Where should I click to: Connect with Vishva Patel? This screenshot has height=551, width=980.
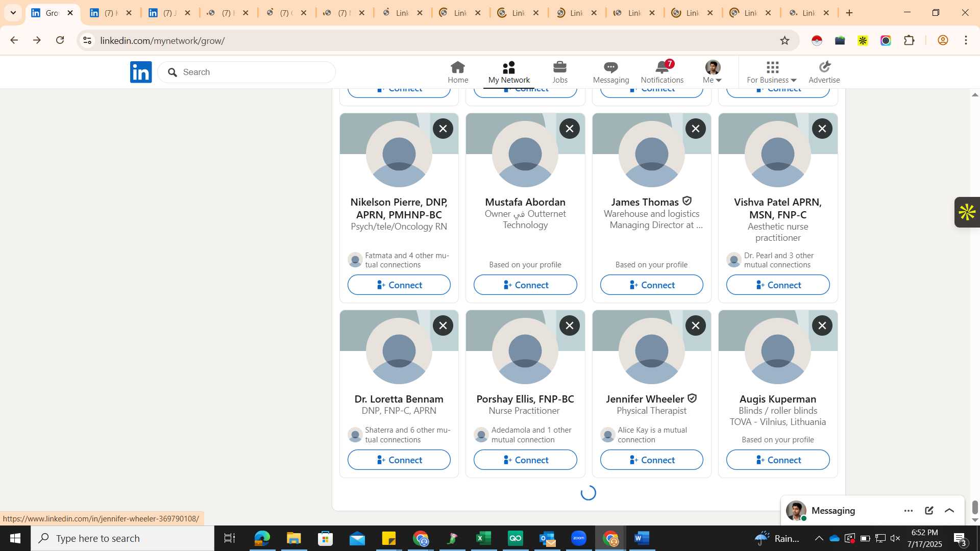point(778,285)
